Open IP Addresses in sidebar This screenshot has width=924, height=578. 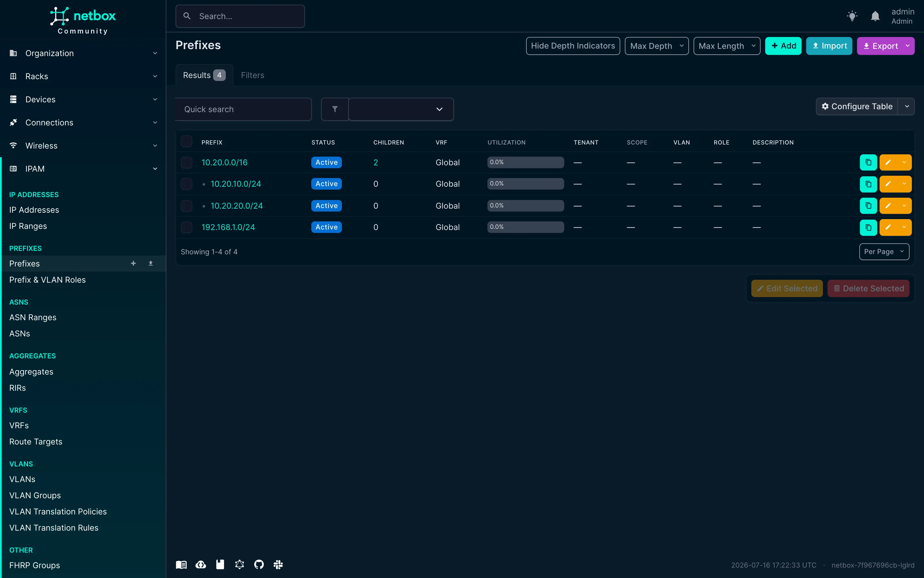[34, 210]
